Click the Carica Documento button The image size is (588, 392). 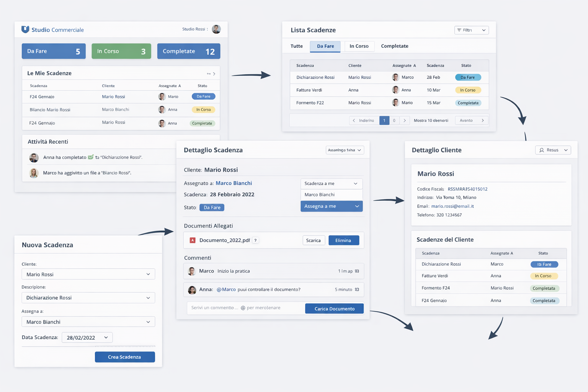334,309
